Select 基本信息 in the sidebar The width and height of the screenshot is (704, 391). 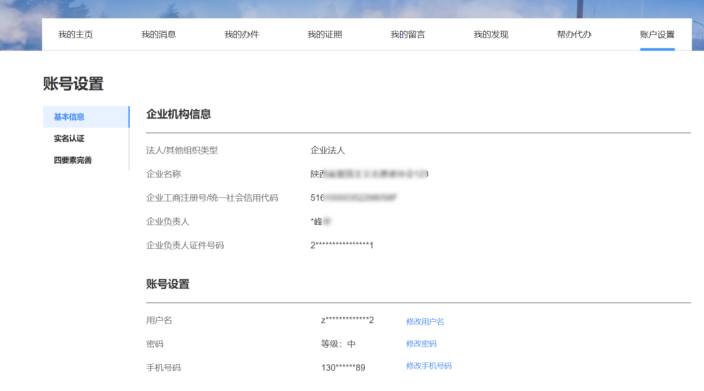(86, 117)
